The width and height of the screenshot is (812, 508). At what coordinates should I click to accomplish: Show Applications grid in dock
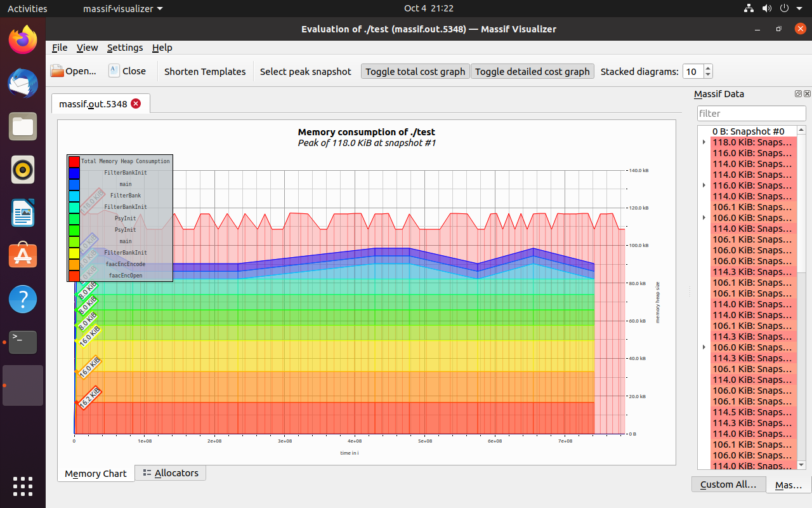[23, 486]
